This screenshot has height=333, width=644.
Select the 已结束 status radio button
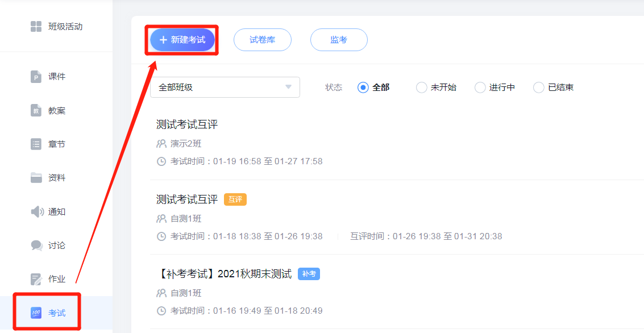coord(538,88)
